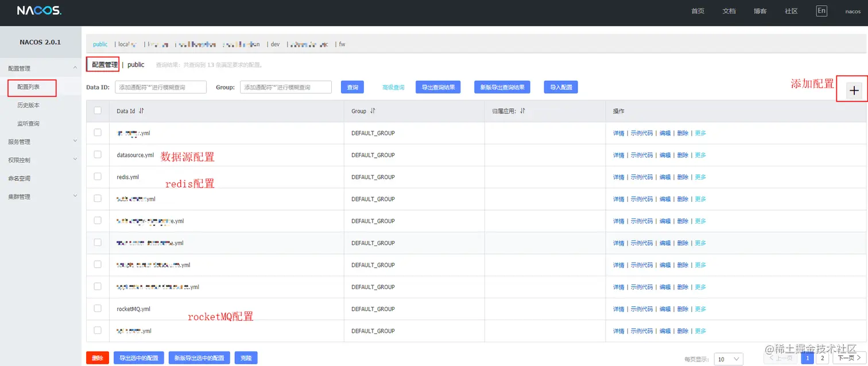
Task: Open 高级查询 advanced search
Action: click(x=393, y=87)
